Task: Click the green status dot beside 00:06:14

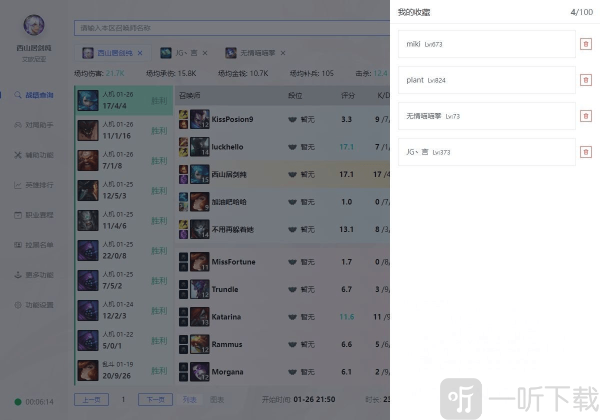Action: click(x=18, y=402)
